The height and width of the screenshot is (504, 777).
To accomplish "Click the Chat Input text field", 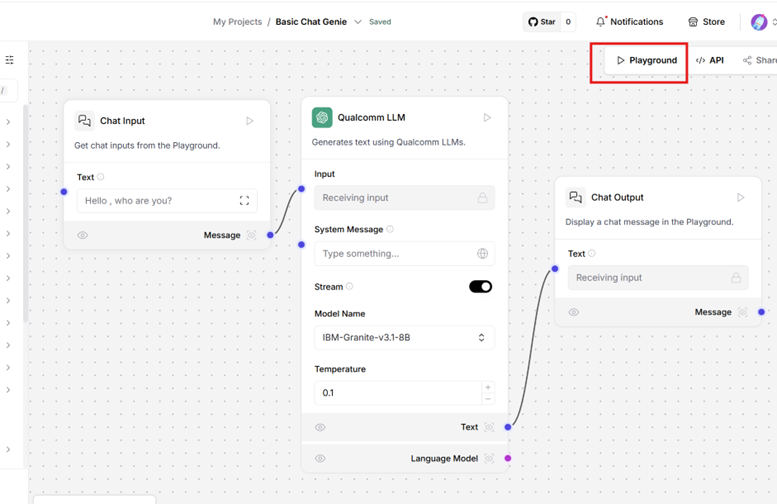I will (x=167, y=201).
